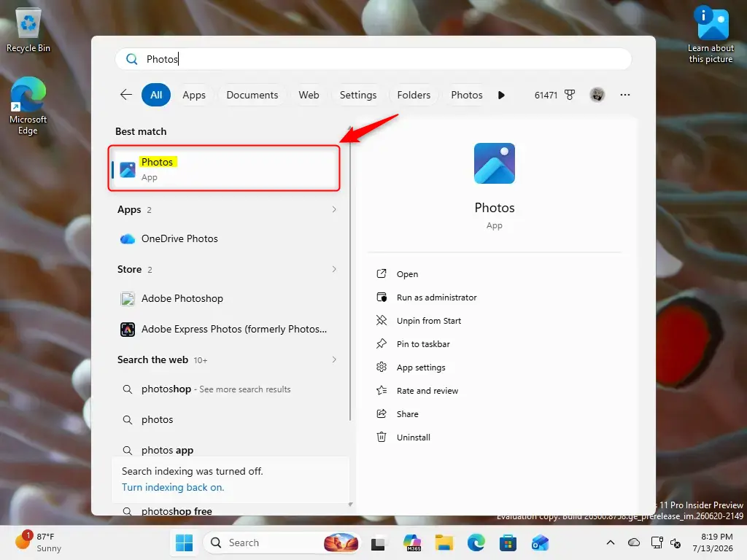Select the Documents filter tab
The image size is (747, 560).
[x=252, y=95]
